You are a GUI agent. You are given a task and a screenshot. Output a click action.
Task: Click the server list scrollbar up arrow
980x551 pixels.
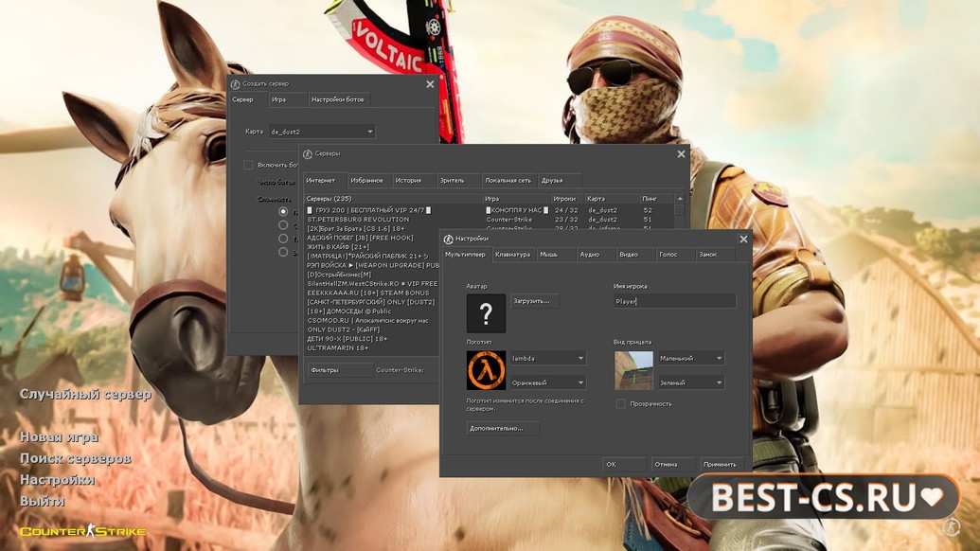(680, 199)
